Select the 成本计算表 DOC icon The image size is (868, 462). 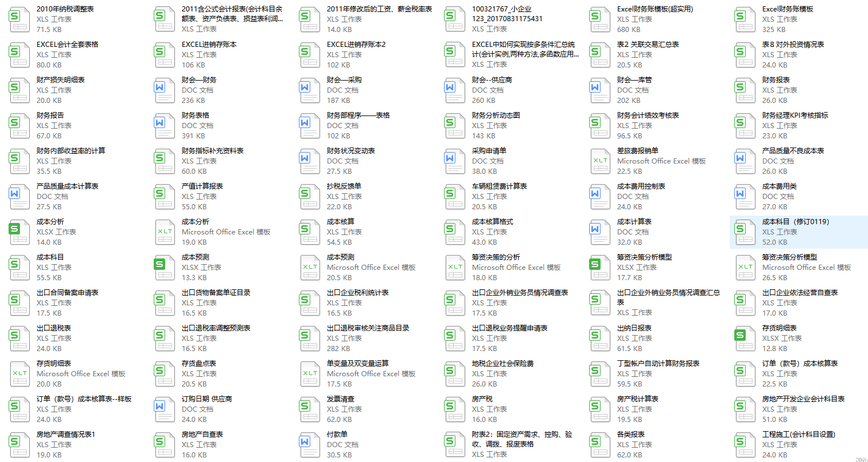(600, 232)
